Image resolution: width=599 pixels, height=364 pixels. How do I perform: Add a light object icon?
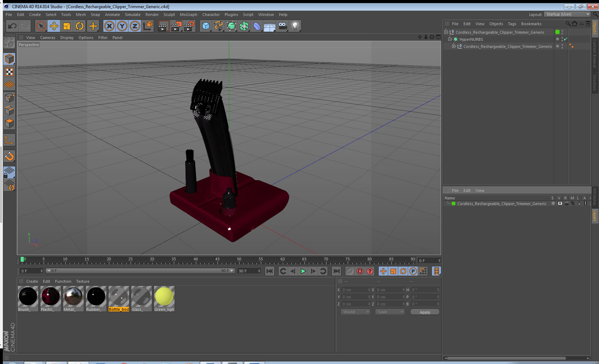pyautogui.click(x=295, y=26)
